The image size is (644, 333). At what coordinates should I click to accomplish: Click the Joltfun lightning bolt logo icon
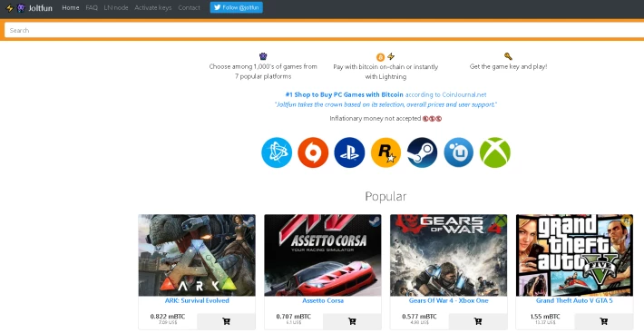pos(9,8)
